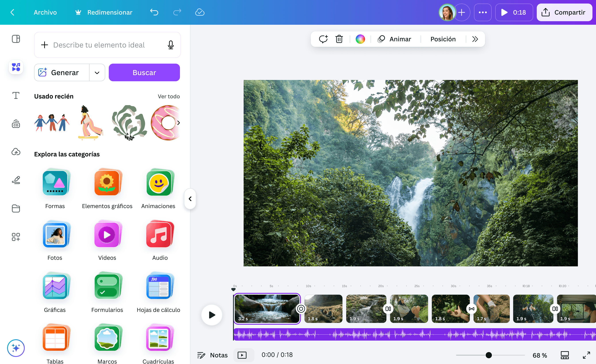Activate the microphone voice input
Screen dimensions: 596x364
click(x=171, y=45)
